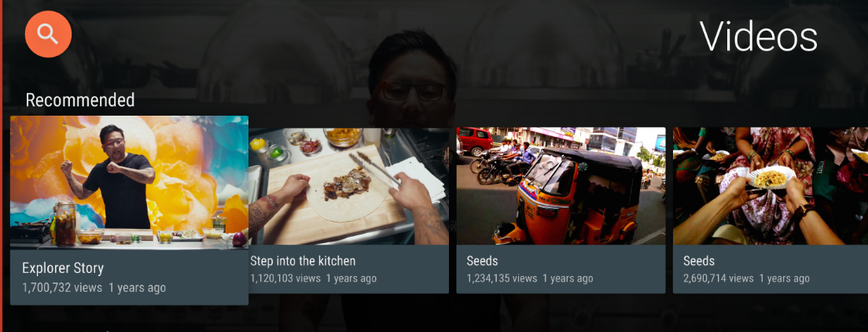Click the red sidebar strip at the left edge
Image resolution: width=868 pixels, height=332 pixels.
2,166
